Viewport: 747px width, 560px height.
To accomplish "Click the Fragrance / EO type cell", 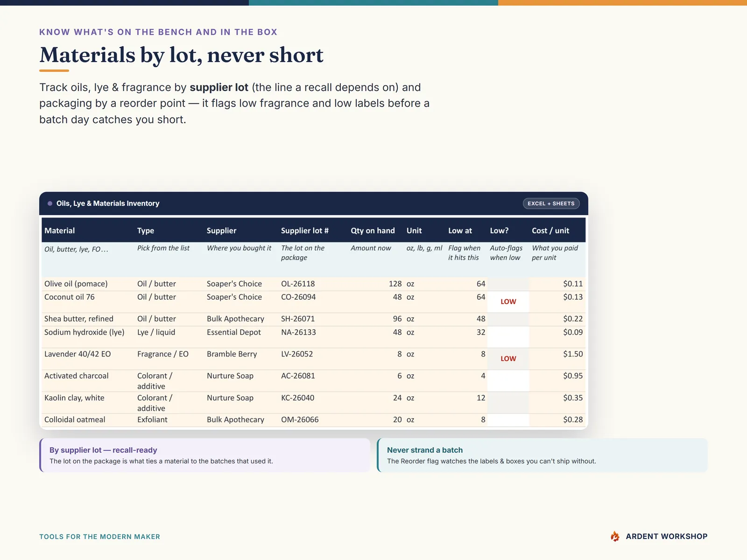I will (x=163, y=354).
